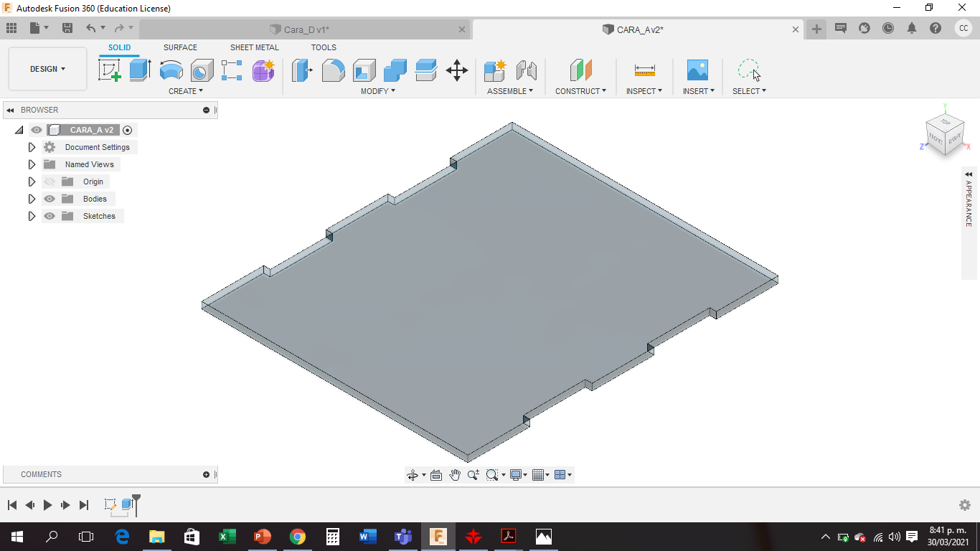This screenshot has height=551, width=980.
Task: Open the Extensions icon
Action: (864, 28)
